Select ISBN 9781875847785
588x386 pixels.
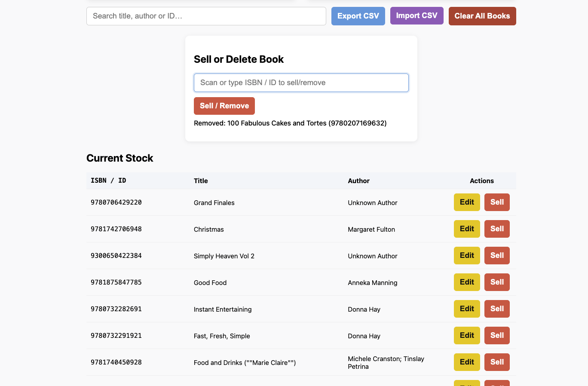tap(116, 282)
